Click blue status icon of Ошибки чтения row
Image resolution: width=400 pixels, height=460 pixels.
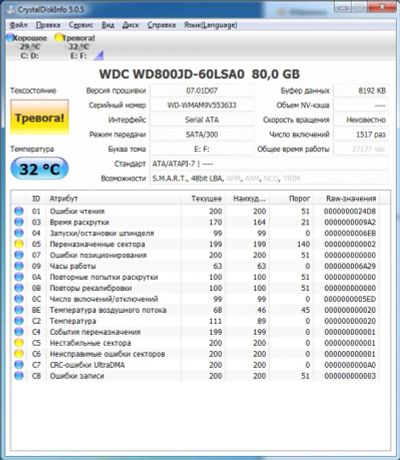click(x=19, y=211)
